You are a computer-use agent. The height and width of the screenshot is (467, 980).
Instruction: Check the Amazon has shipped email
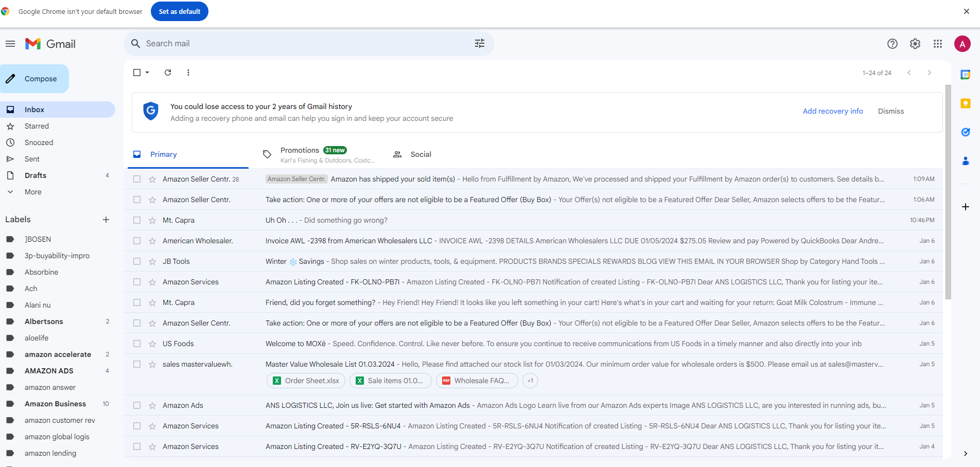pos(137,179)
